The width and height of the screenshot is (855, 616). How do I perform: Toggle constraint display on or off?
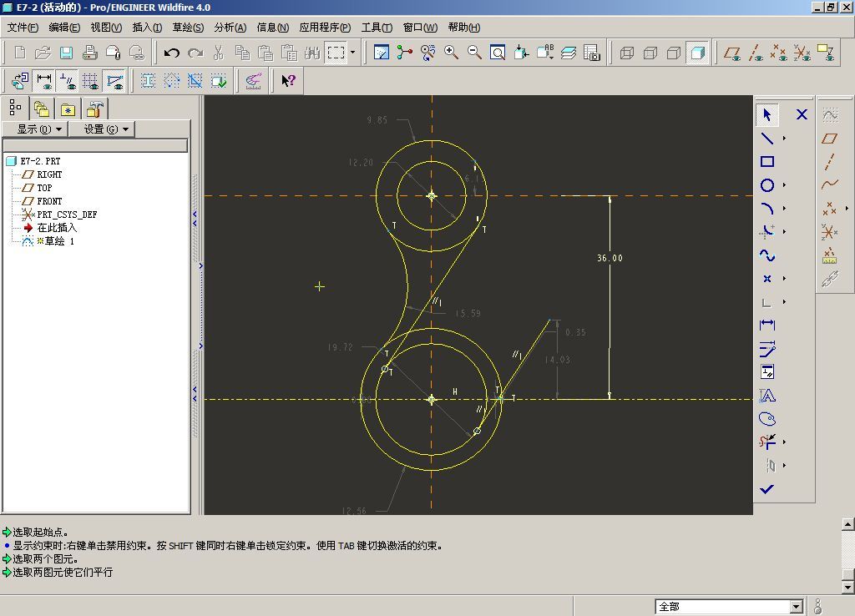click(x=68, y=81)
